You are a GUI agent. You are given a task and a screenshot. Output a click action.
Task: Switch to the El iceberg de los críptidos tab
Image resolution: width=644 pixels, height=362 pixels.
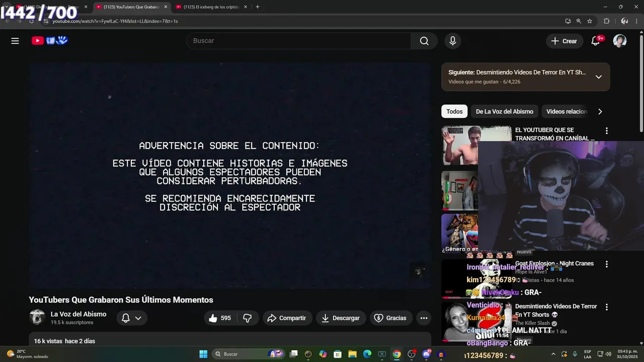(x=211, y=7)
